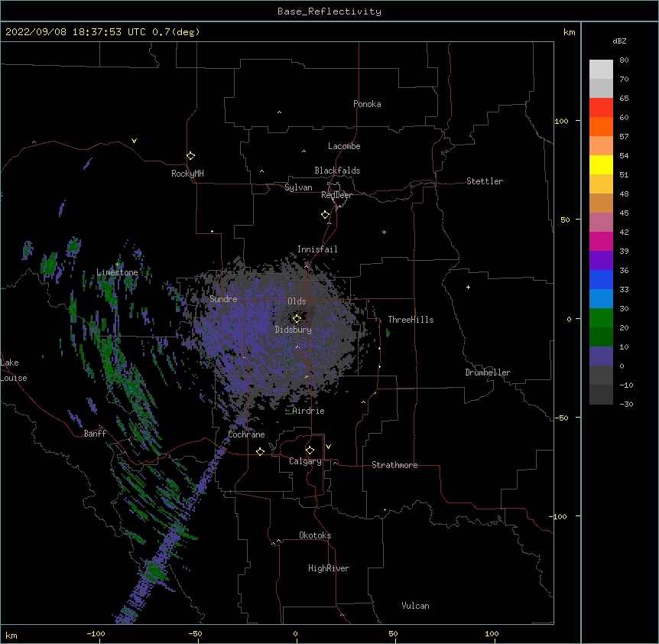Click the white plus marker north of Drumheller

coord(468,287)
